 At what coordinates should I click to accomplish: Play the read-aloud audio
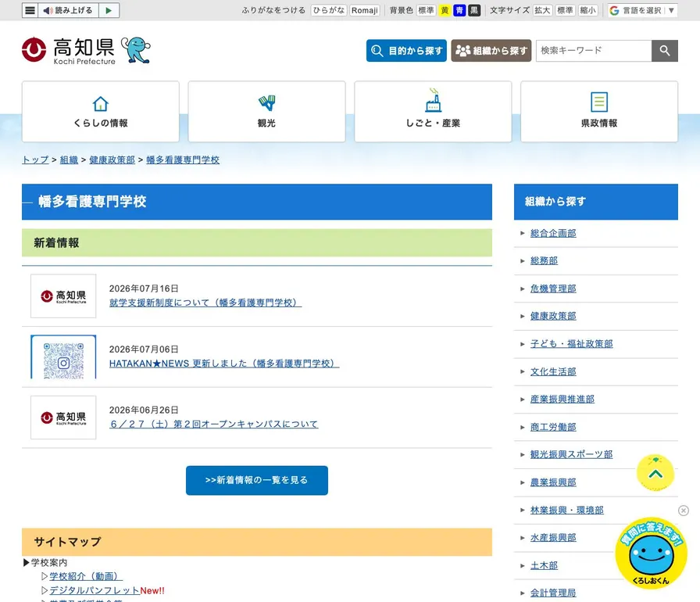pos(109,10)
